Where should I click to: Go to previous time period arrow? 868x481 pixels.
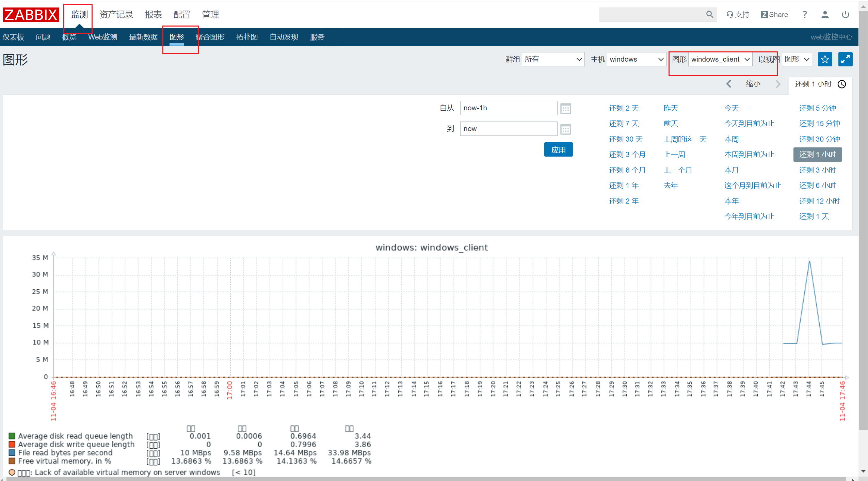(728, 84)
